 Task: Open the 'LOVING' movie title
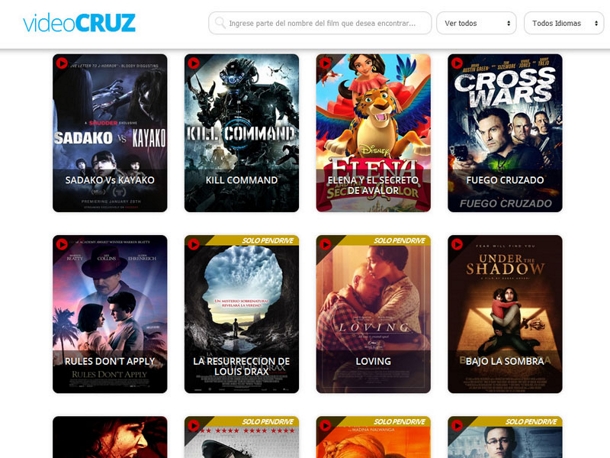tap(373, 361)
